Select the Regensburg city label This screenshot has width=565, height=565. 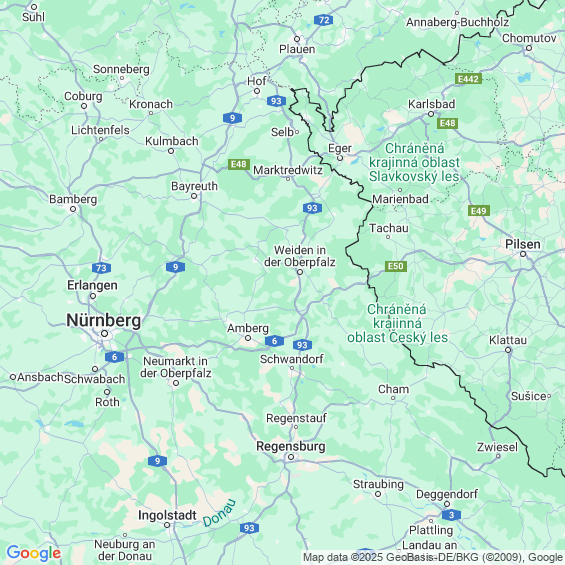tap(291, 446)
